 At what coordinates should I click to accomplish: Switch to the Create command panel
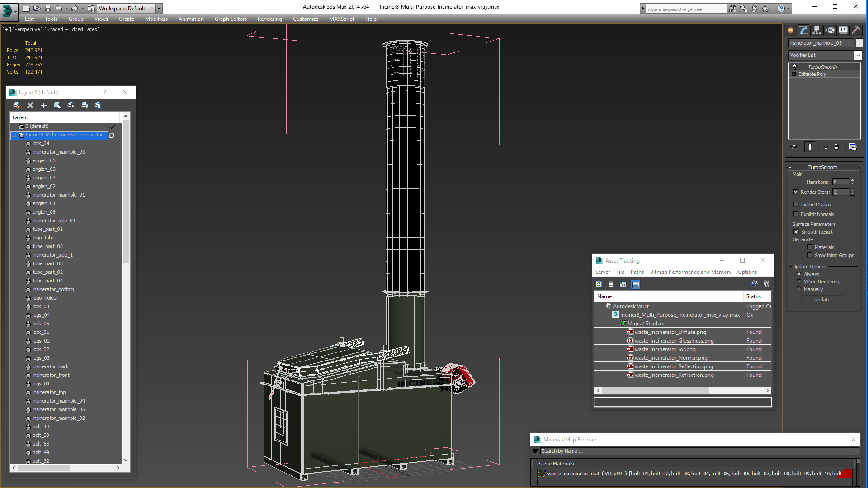pyautogui.click(x=790, y=30)
